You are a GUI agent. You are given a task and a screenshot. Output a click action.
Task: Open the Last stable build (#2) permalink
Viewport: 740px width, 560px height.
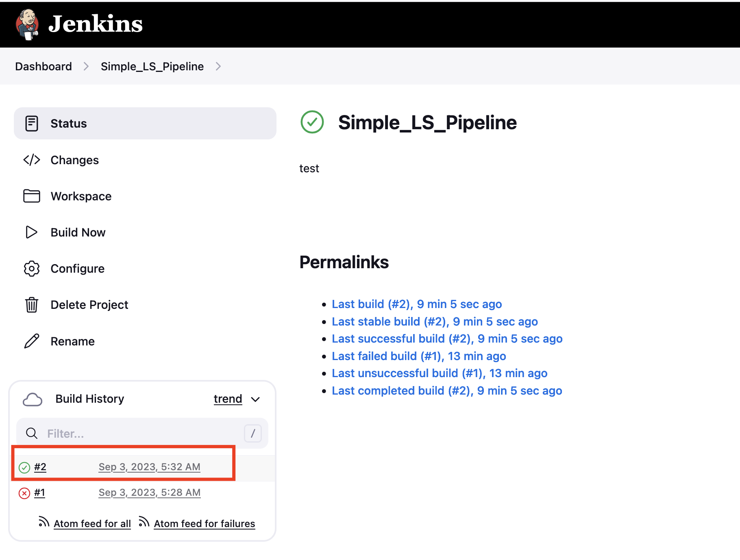point(434,322)
